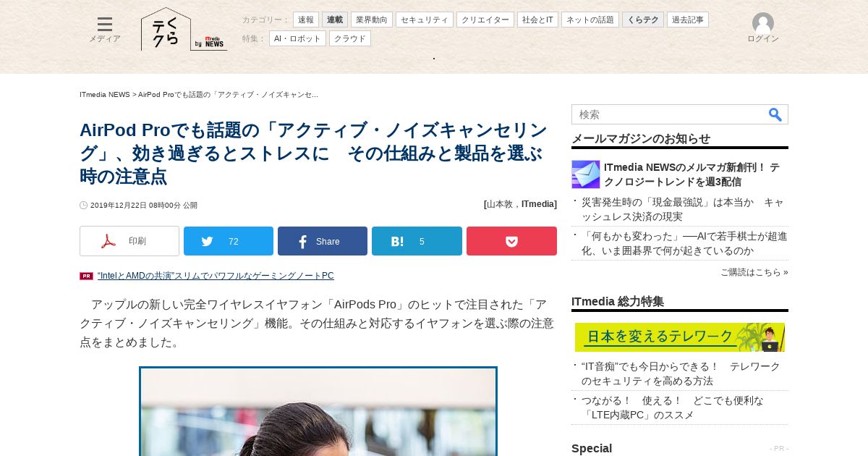
Task: Open the ネットの話題 category
Action: click(x=590, y=20)
